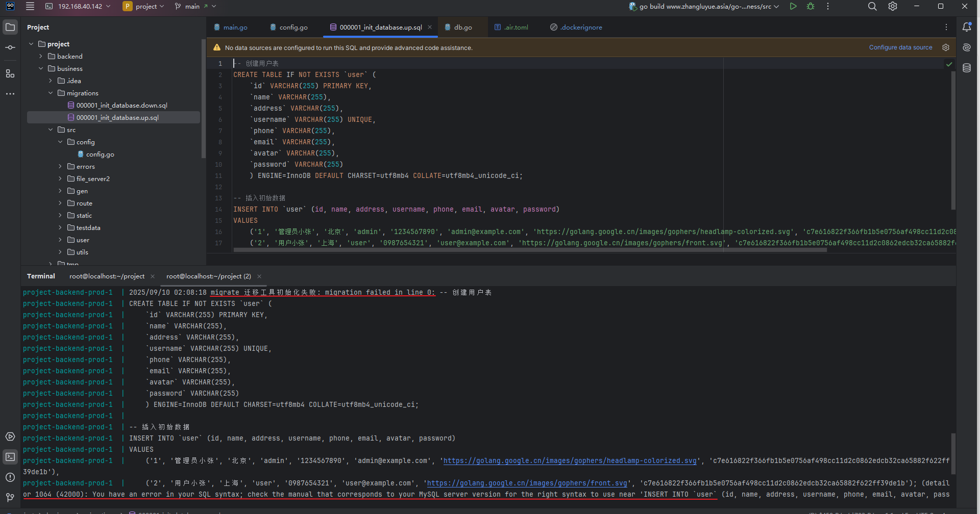Click the Project panel header

pos(38,27)
